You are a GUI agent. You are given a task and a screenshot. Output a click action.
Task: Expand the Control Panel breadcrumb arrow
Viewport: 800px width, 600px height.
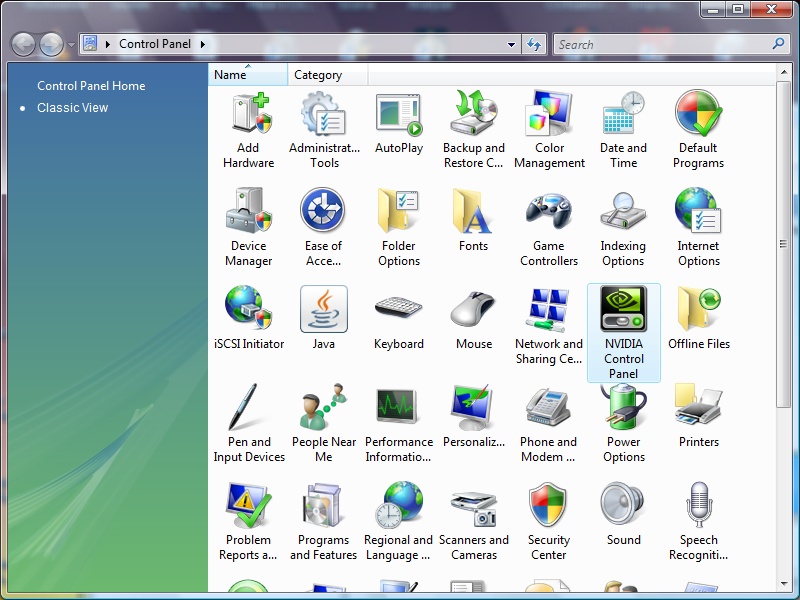pos(203,45)
